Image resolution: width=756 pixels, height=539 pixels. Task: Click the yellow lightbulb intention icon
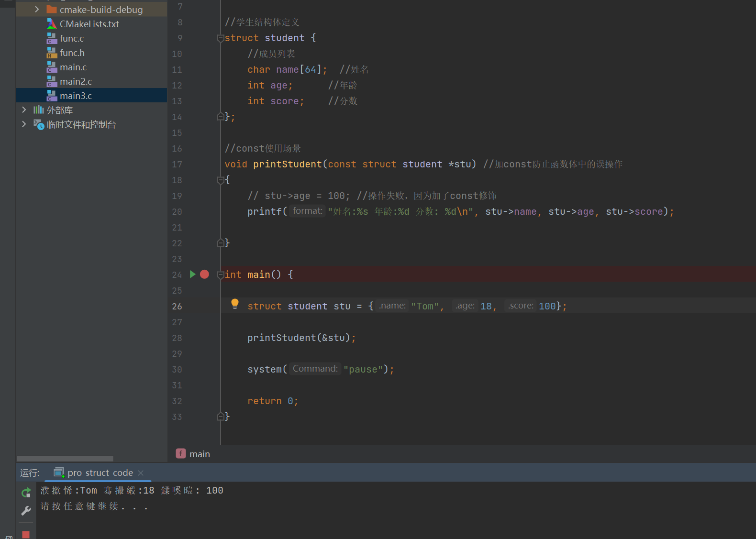pyautogui.click(x=235, y=304)
